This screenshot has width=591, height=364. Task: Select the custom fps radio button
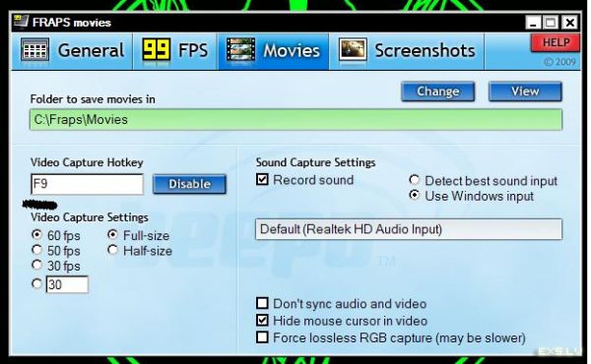tap(36, 283)
